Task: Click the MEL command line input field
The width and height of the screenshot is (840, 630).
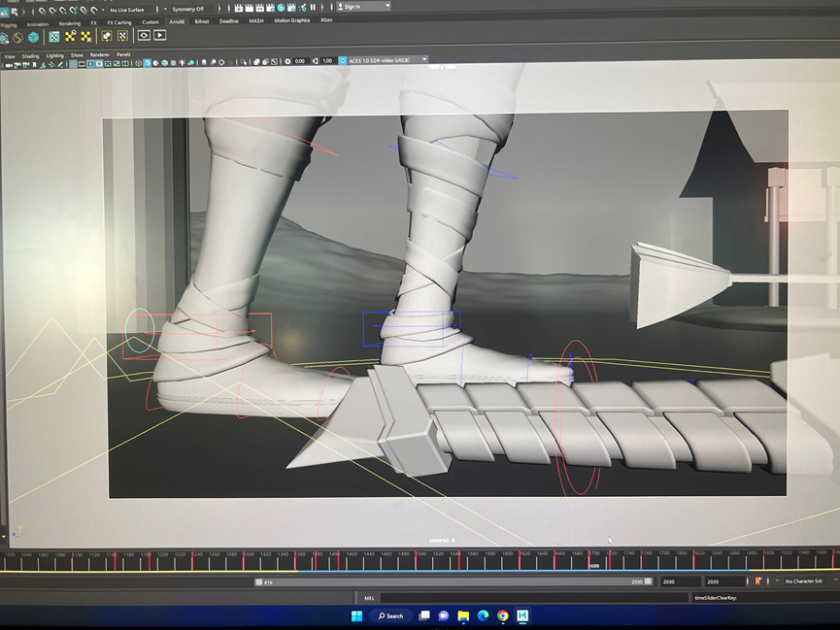Action: (x=534, y=597)
